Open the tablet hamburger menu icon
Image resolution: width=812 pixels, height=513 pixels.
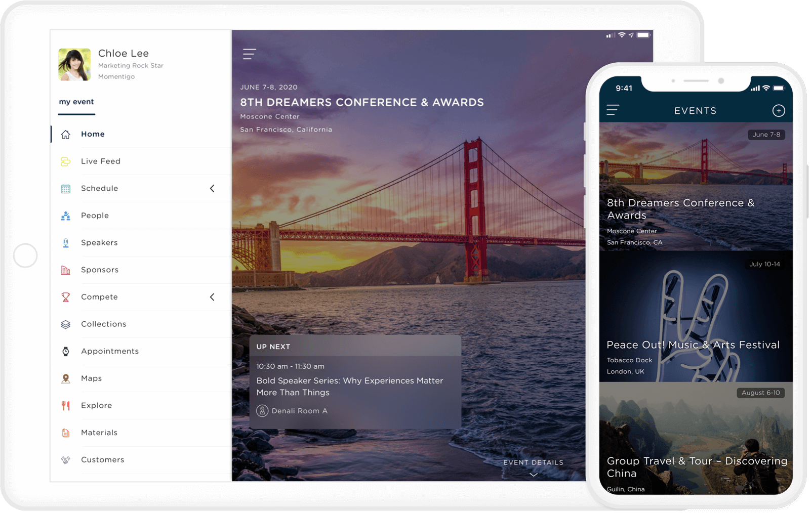click(249, 54)
